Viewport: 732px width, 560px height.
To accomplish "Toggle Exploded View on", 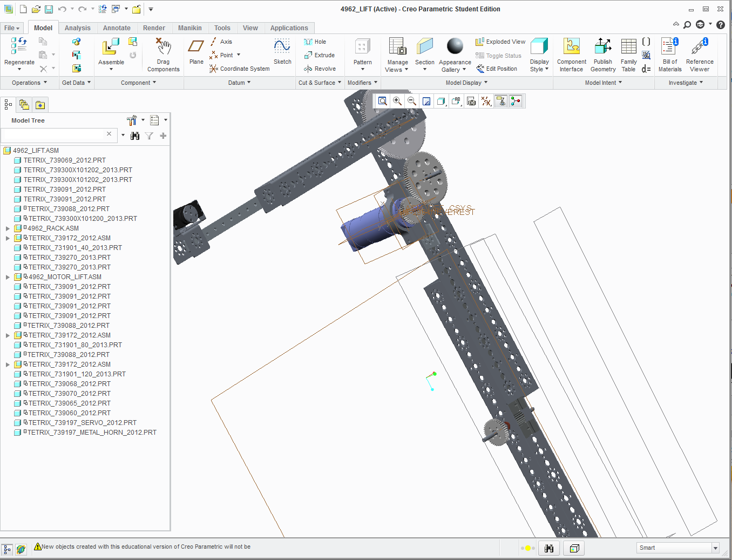I will [x=500, y=42].
